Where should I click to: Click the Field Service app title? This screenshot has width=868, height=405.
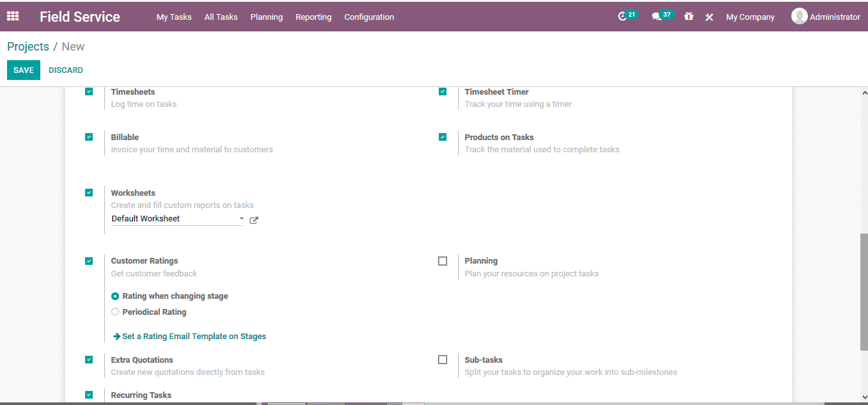tap(80, 17)
